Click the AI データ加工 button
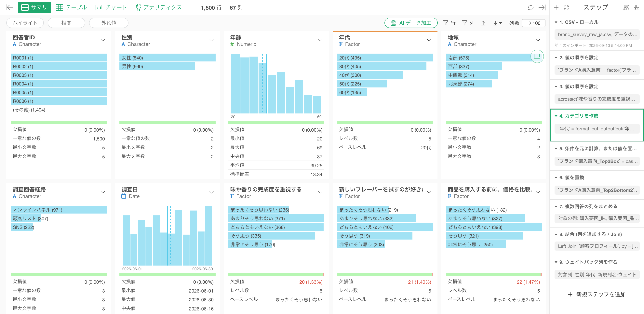644x314 pixels. pyautogui.click(x=411, y=23)
